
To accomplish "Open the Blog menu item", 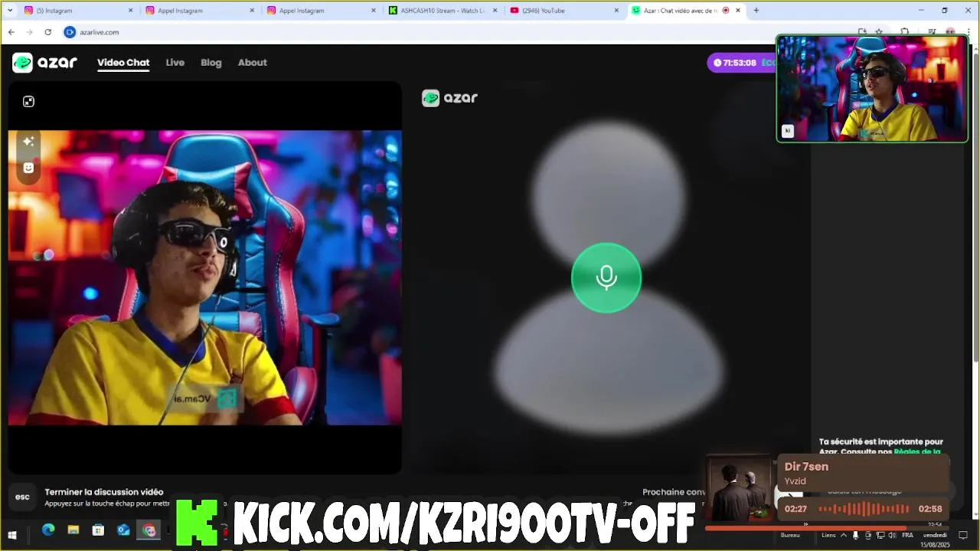I will (x=211, y=63).
